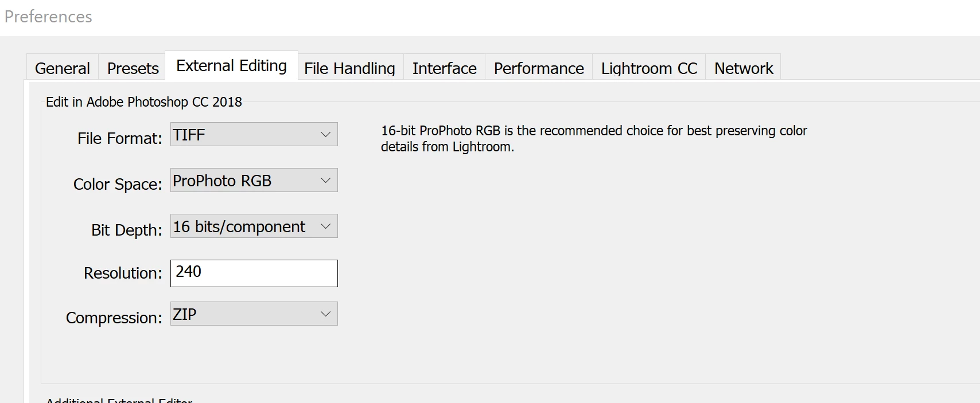Expand the Compression dropdown set to ZIP
This screenshot has width=980, height=403.
pyautogui.click(x=254, y=314)
